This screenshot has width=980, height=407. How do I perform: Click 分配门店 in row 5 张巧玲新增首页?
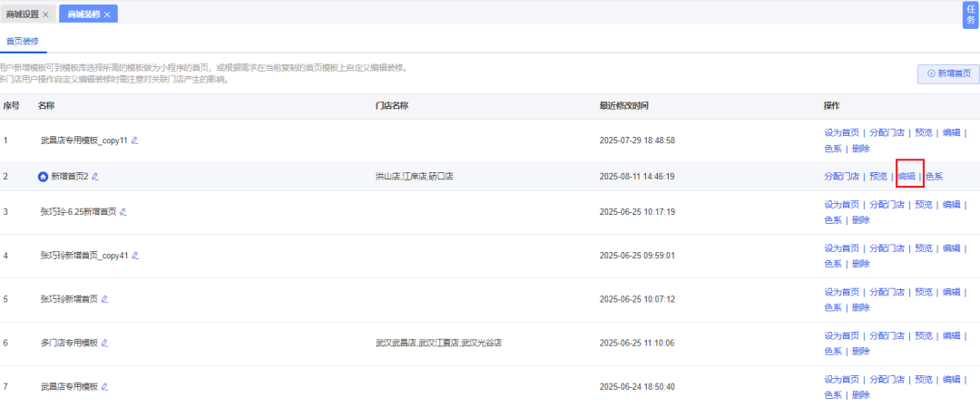pyautogui.click(x=887, y=292)
